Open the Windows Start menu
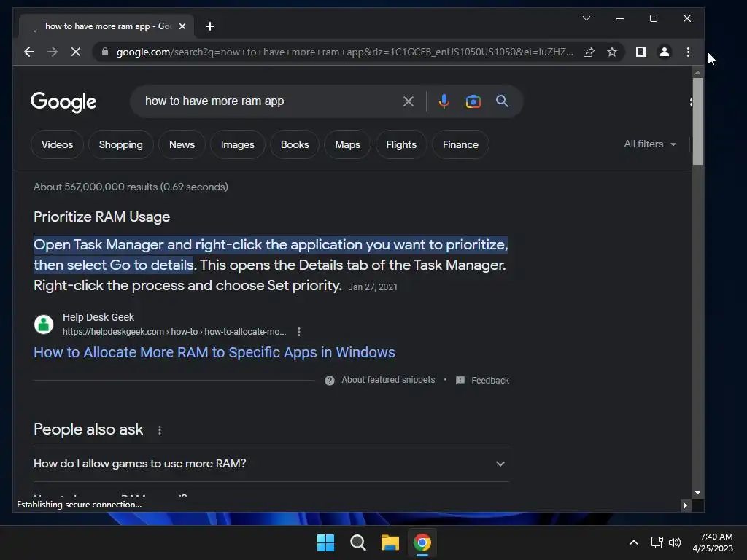747x560 pixels. 326,542
